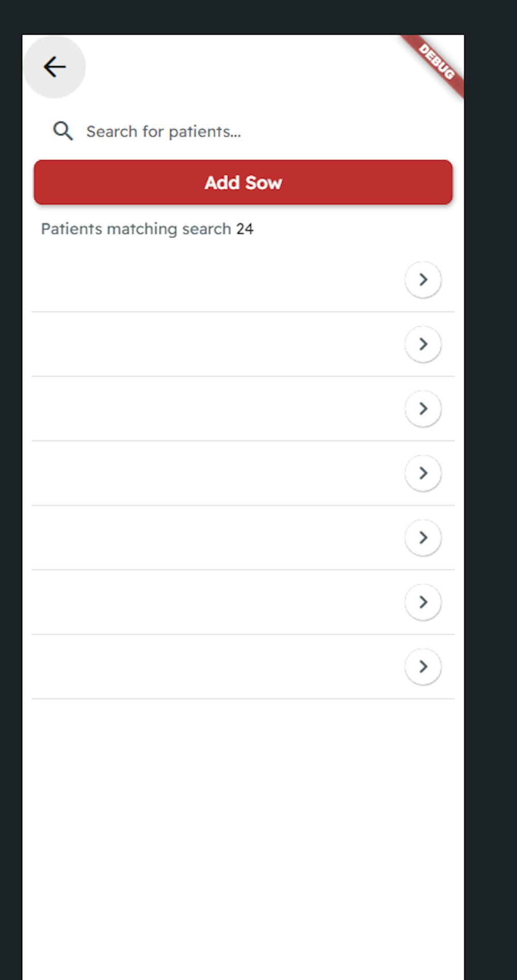
Task: Tap the seventh row's chevron button
Action: 423,667
